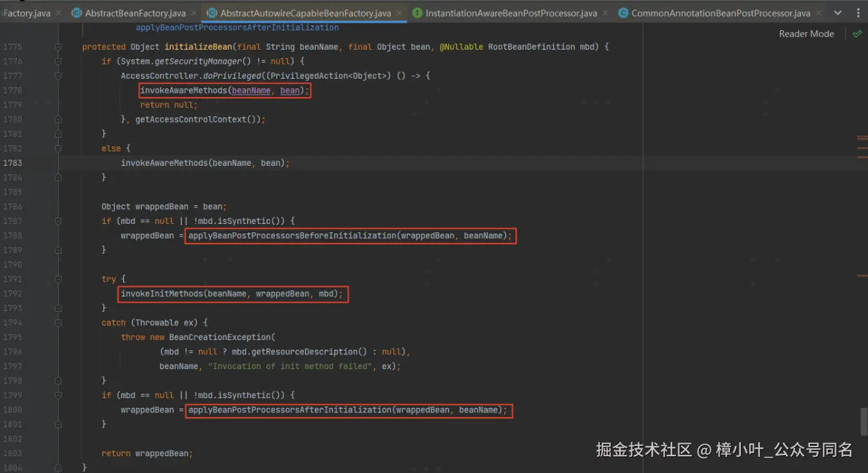Click the fold end marker at line 1804
The height and width of the screenshot is (473, 868).
pos(58,467)
